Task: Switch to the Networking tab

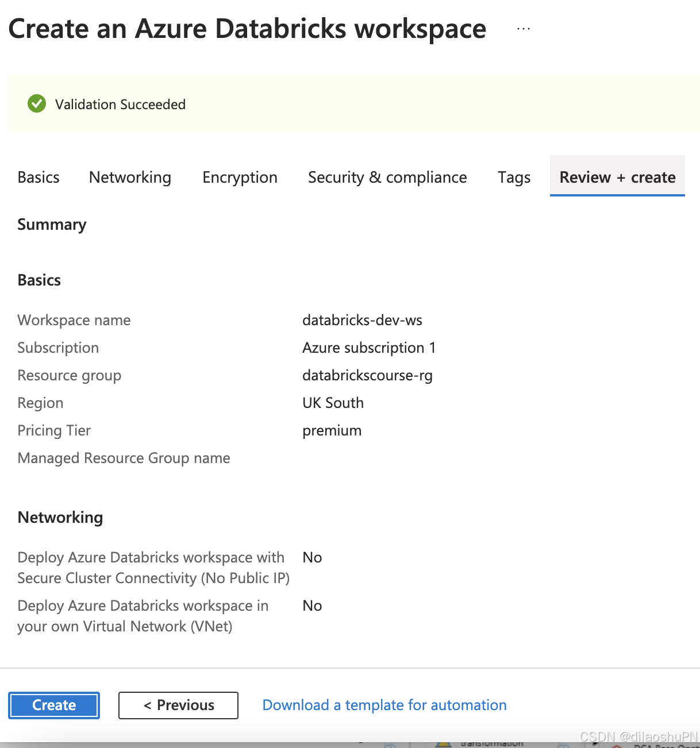Action: coord(129,177)
